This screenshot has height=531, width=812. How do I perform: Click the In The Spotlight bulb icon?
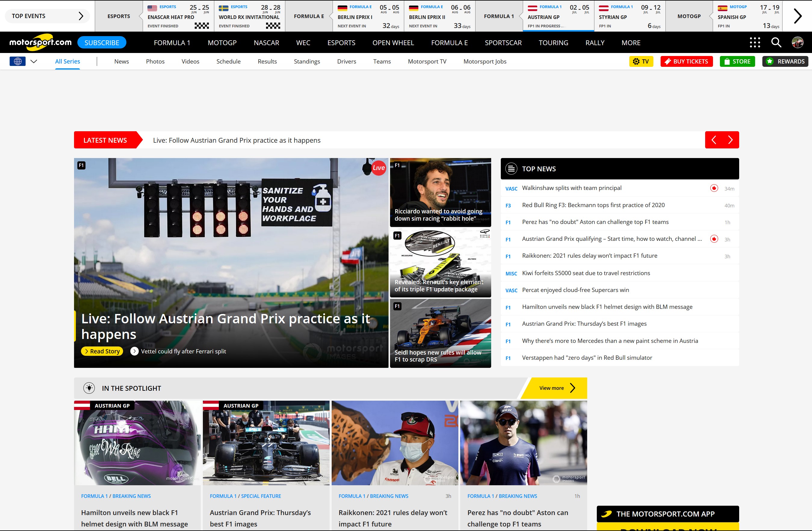pos(89,388)
